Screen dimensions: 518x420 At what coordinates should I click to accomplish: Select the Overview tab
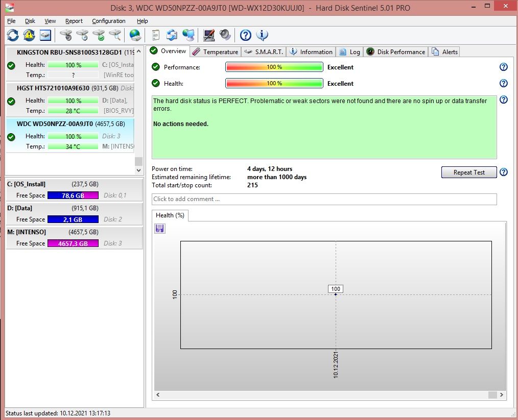[x=168, y=51]
